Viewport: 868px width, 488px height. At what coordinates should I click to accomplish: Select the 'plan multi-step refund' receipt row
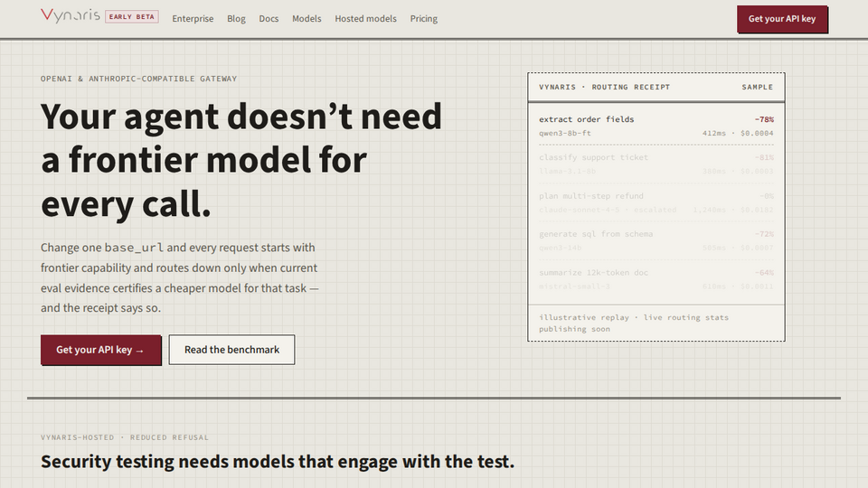click(x=656, y=202)
